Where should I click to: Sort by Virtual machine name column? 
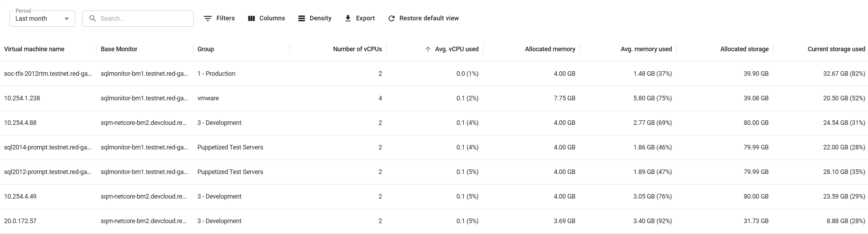tap(34, 49)
